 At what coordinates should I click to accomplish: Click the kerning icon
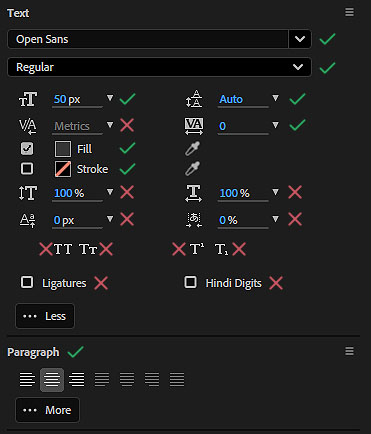pyautogui.click(x=28, y=126)
